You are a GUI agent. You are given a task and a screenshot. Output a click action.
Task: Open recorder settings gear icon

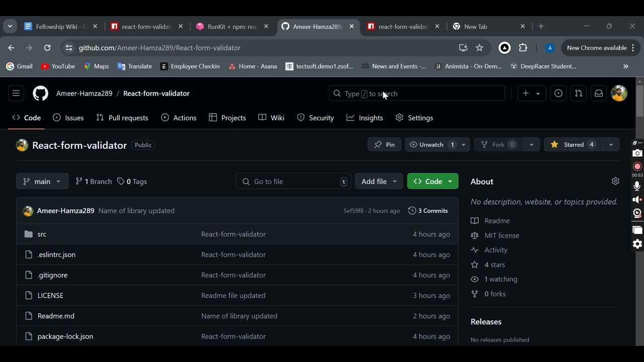coord(637,244)
